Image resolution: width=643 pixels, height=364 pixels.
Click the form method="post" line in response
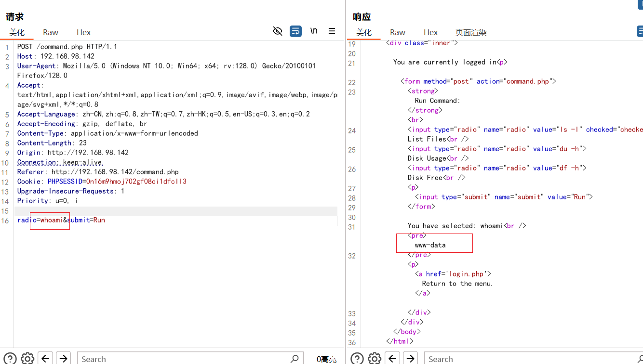point(478,81)
